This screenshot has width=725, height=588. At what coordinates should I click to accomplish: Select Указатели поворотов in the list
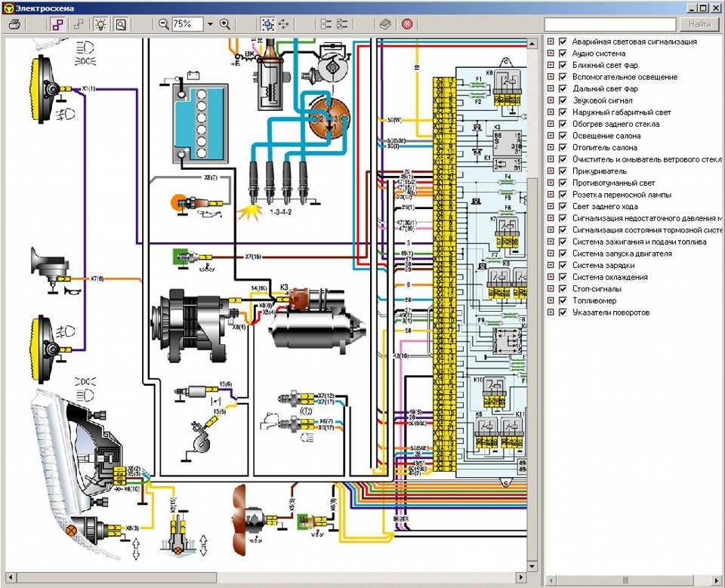(610, 312)
